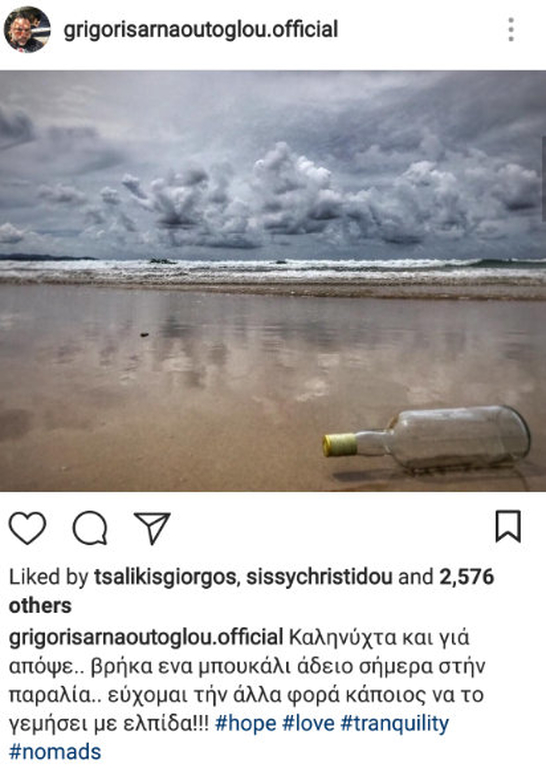Tap the Greek caption text beginning Καληνύχτα
Screen dimensions: 546x768
(x=247, y=681)
